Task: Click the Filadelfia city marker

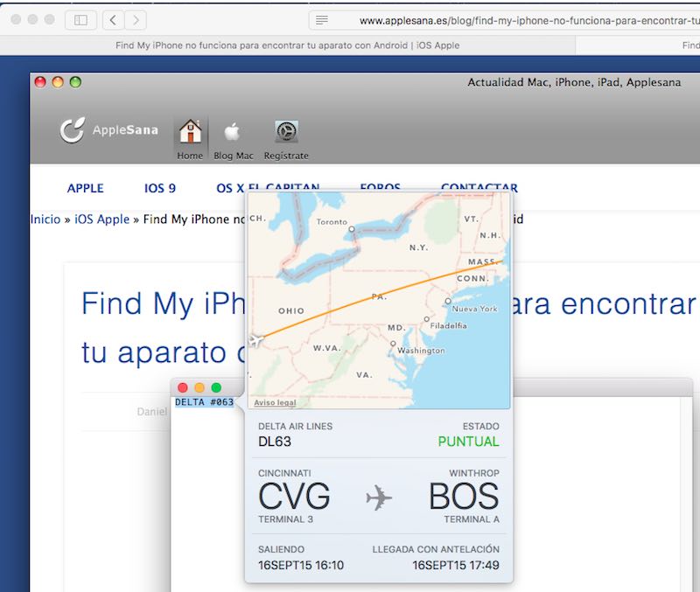Action: [427, 319]
